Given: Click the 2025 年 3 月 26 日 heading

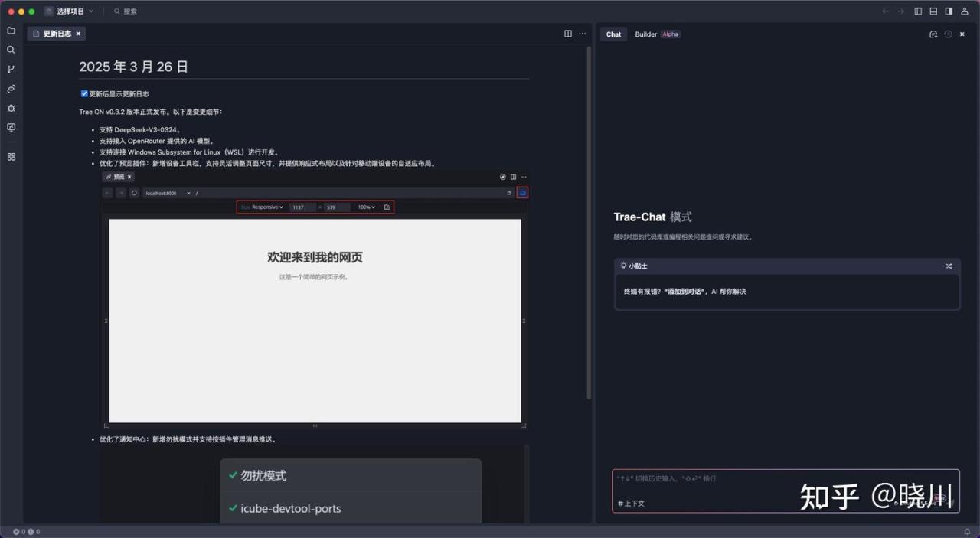Looking at the screenshot, I should click(x=134, y=67).
